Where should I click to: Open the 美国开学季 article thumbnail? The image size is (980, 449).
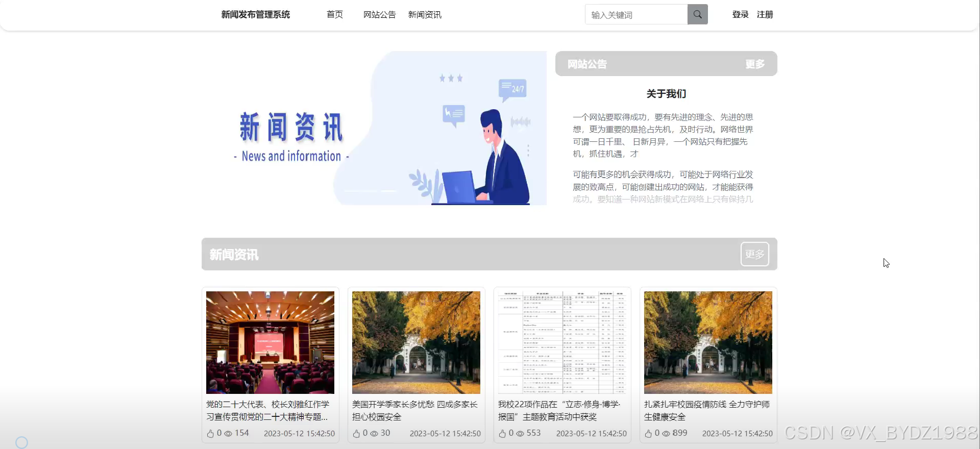[416, 342]
